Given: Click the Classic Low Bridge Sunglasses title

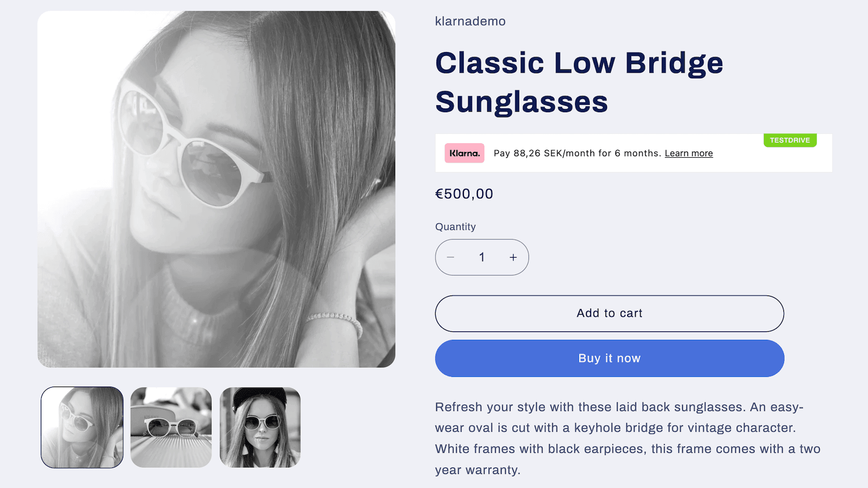Looking at the screenshot, I should pos(579,81).
